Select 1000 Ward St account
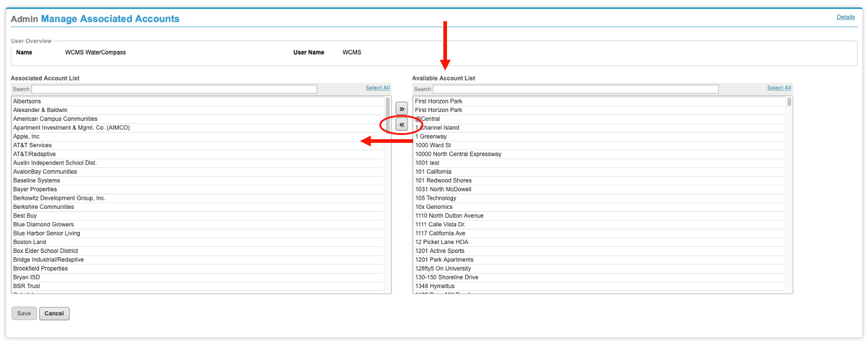The width and height of the screenshot is (868, 342). click(599, 145)
